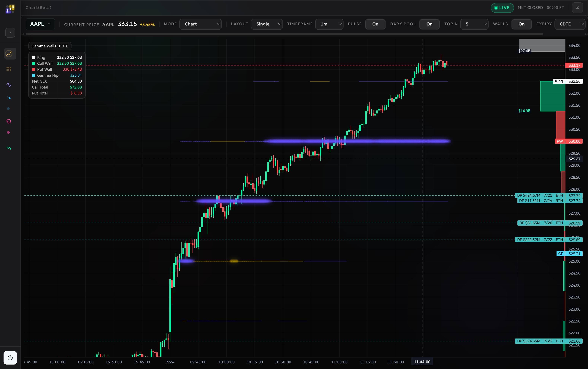Click the +3.45% price change value

147,25
